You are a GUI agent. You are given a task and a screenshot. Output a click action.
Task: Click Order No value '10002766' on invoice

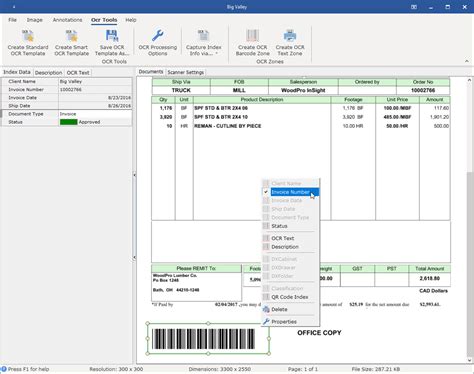pyautogui.click(x=423, y=90)
